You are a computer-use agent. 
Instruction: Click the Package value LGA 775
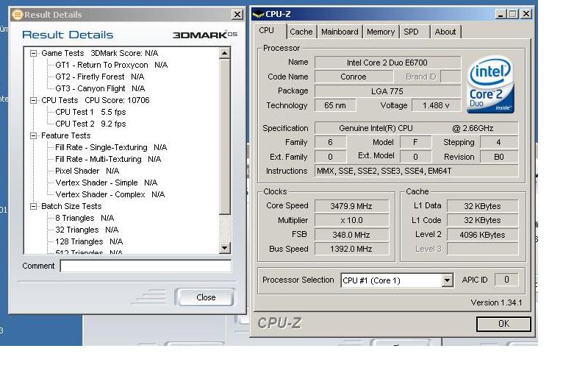click(x=387, y=91)
